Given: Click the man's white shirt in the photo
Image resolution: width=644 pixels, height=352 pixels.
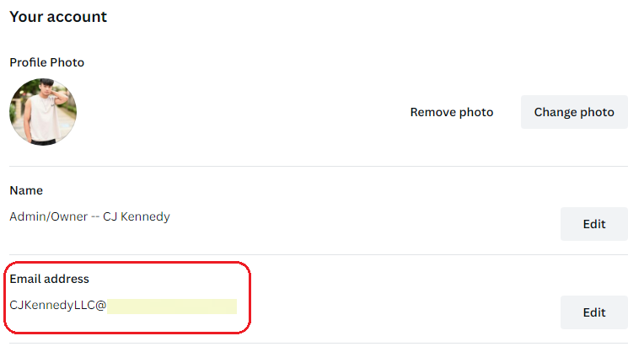Looking at the screenshot, I should 40,119.
